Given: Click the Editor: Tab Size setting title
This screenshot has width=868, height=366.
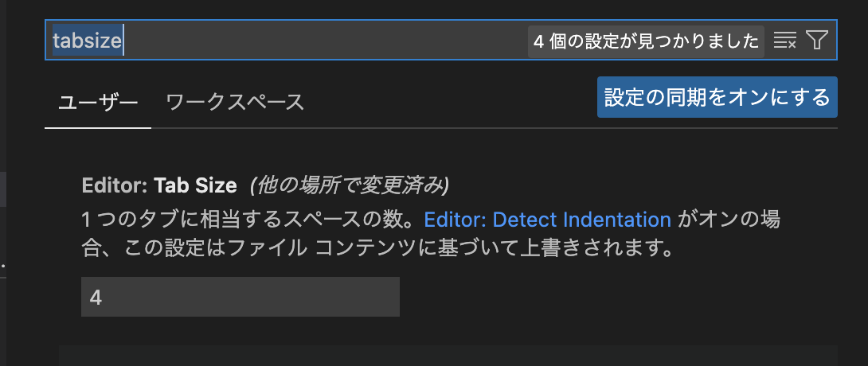Looking at the screenshot, I should [159, 185].
